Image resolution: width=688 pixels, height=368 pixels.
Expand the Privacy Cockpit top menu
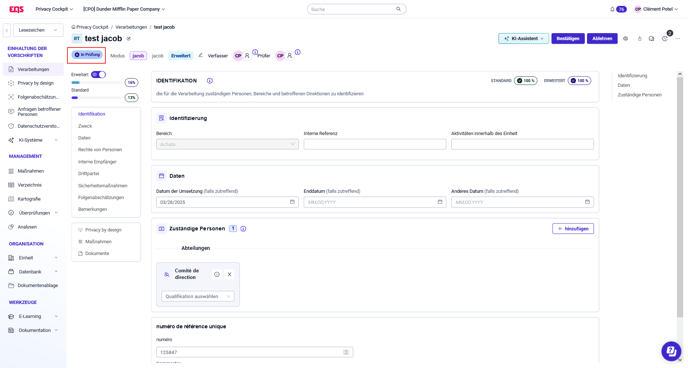54,9
